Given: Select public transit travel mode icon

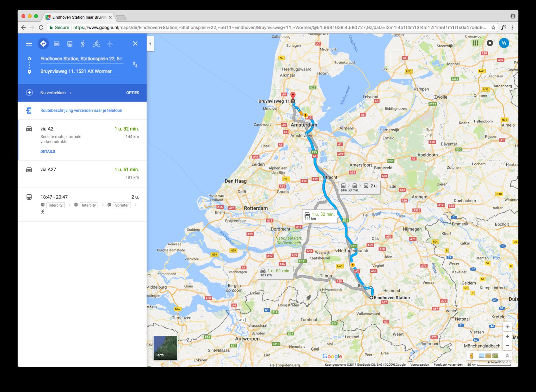Looking at the screenshot, I should [70, 44].
